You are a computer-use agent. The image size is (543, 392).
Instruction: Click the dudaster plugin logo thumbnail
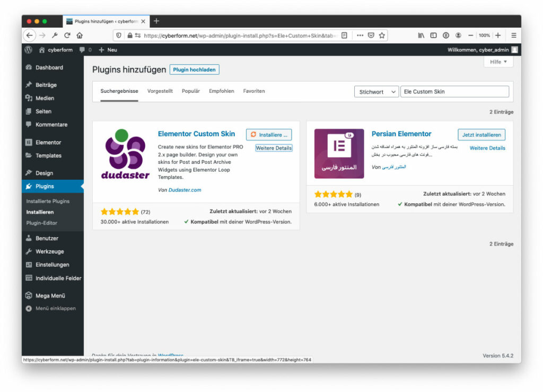click(125, 154)
